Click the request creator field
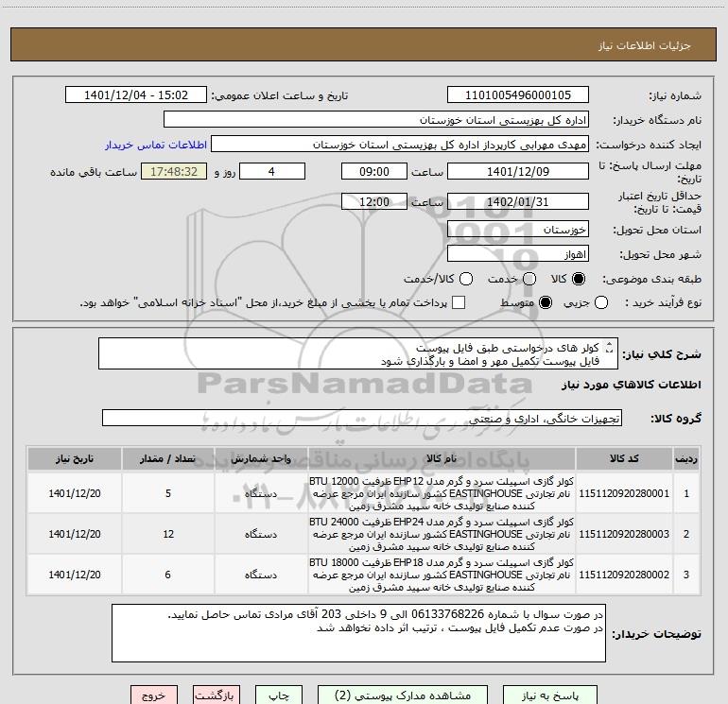This screenshot has width=728, height=704. 400,145
